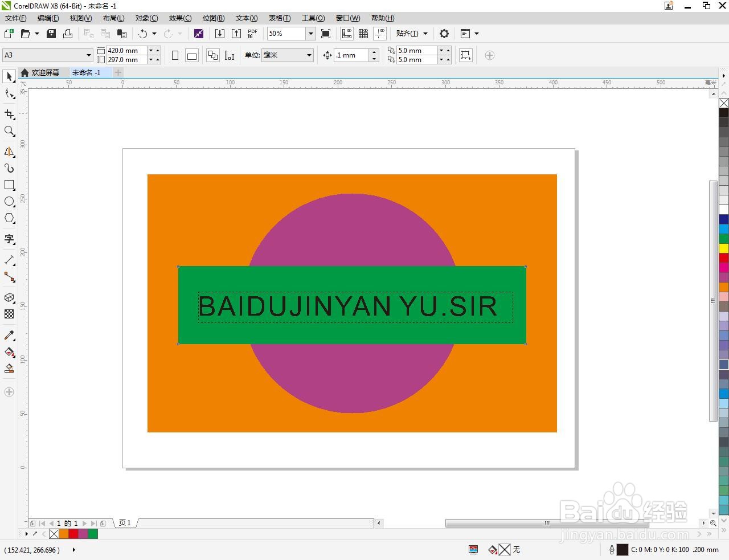
Task: Open the zoom level 50% dropdown
Action: click(x=311, y=34)
